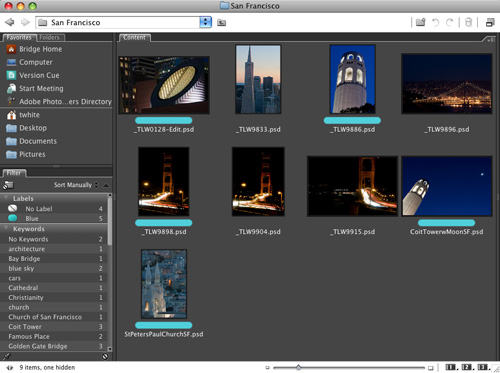Click the keep filter pin icon
This screenshot has height=373, width=500.
pos(7,356)
